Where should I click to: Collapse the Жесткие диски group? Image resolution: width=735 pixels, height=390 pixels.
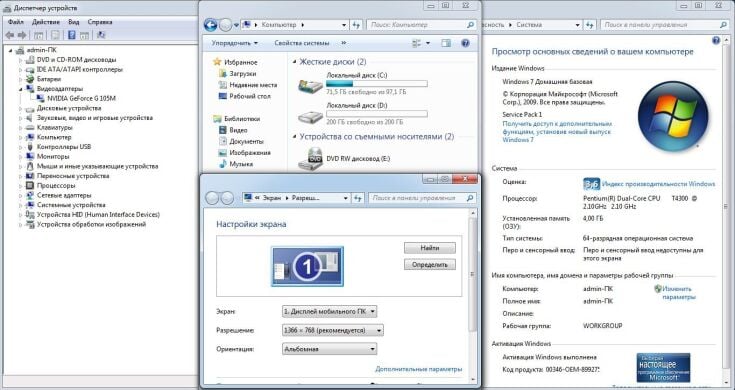click(295, 62)
